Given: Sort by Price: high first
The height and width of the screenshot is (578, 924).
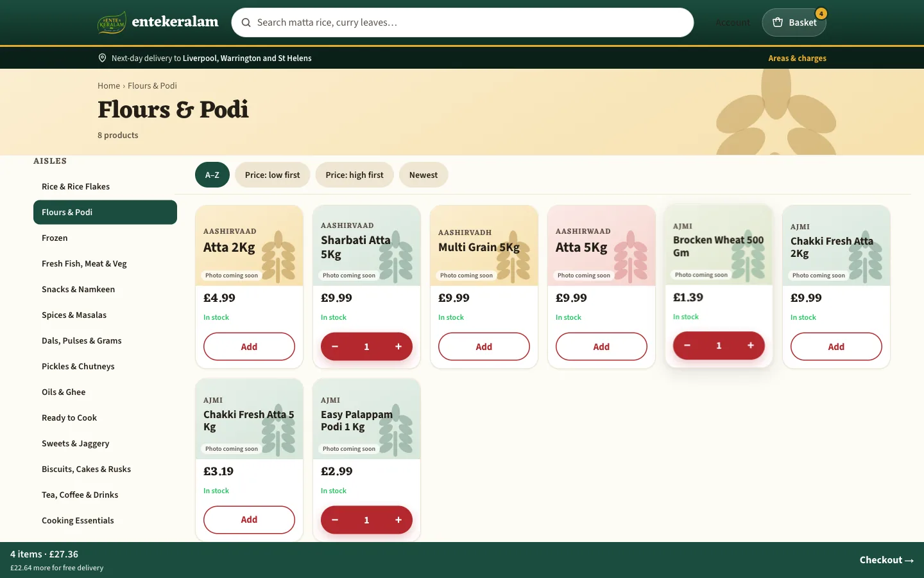Looking at the screenshot, I should pos(355,175).
